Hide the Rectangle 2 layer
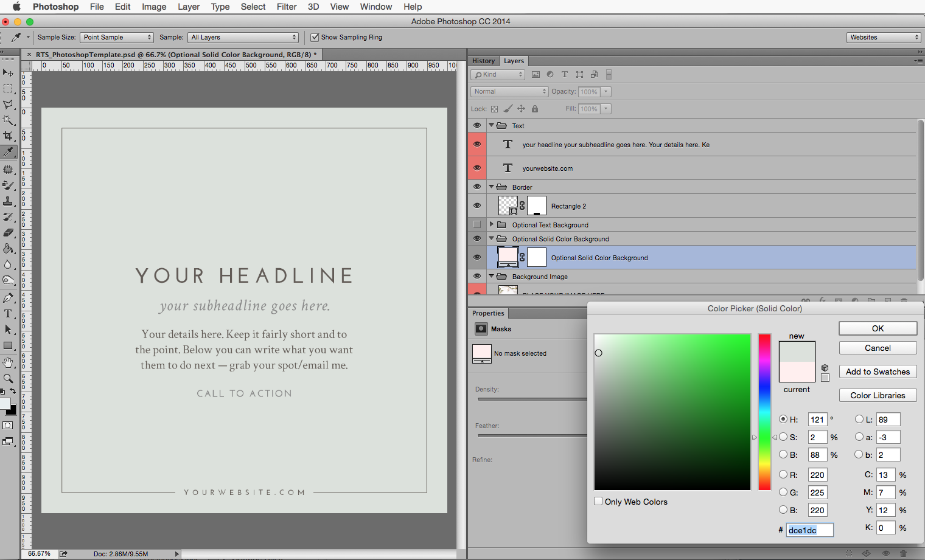 point(477,206)
